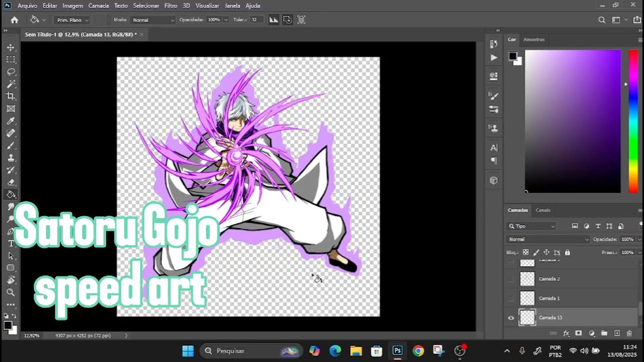
Task: Open the Imagem menu
Action: 72,6
